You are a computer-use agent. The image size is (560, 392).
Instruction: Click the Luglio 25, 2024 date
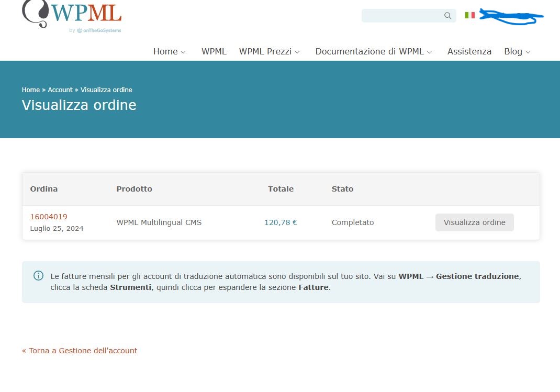[57, 229]
